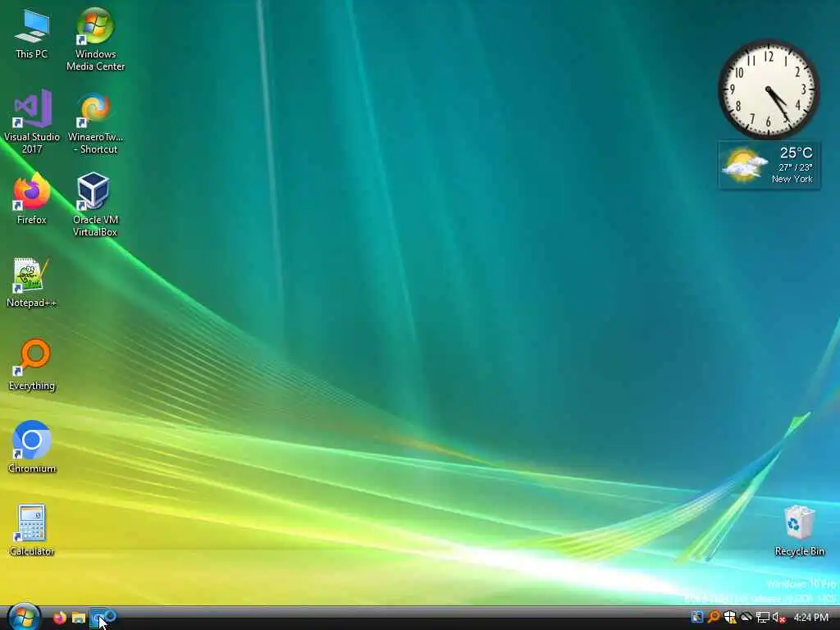Viewport: 840px width, 630px height.
Task: Select the WinaeroTweaker shortcut on the desktop
Action: pos(95,123)
